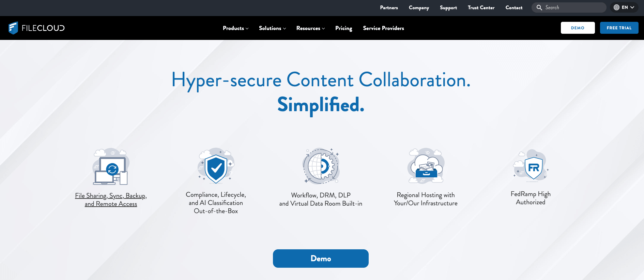Start the FREE TRIAL
The width and height of the screenshot is (644, 280).
[x=619, y=28]
